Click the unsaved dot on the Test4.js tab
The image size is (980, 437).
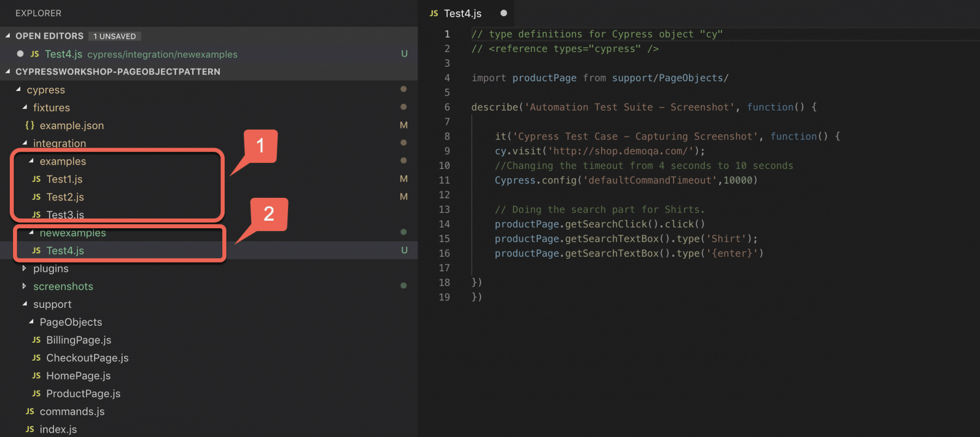[x=504, y=13]
